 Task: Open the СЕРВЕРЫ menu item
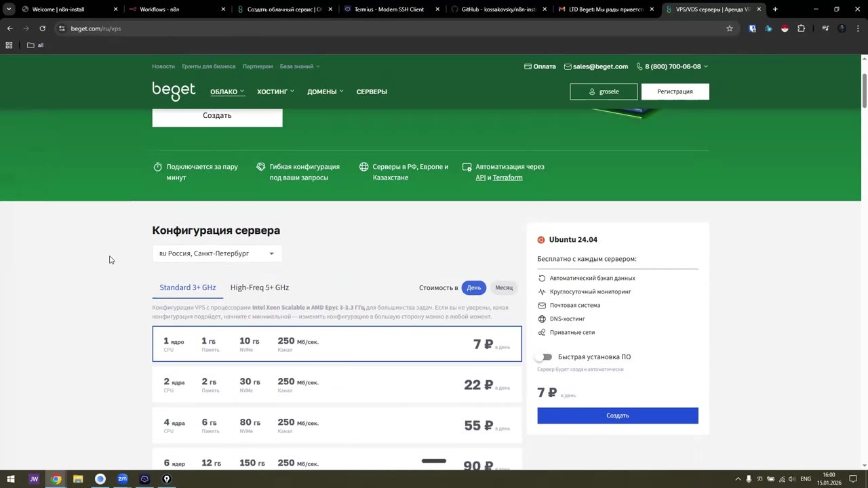click(372, 91)
